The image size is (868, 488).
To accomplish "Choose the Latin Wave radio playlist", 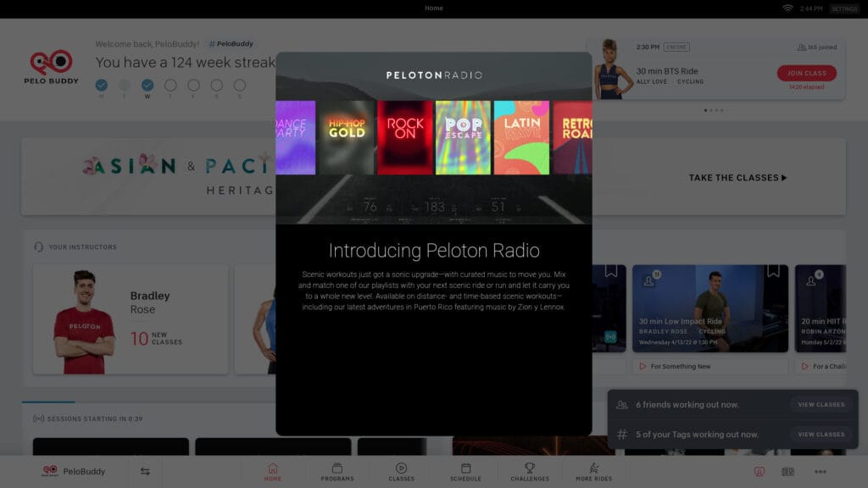I will [x=521, y=137].
